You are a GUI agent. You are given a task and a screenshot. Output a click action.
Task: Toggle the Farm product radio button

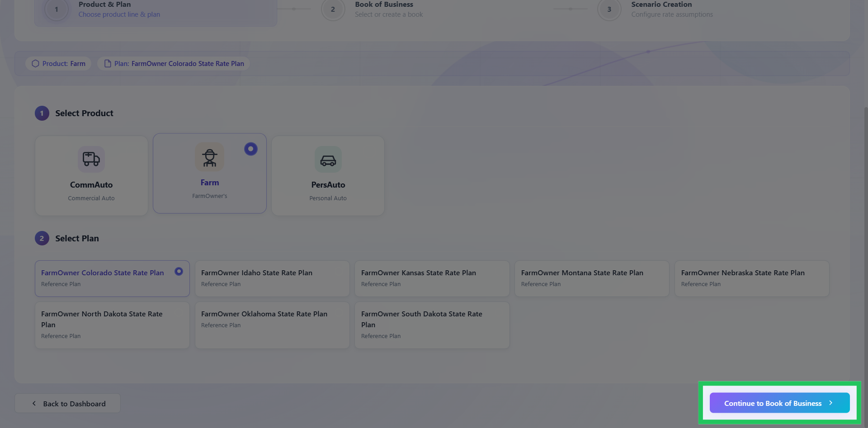(251, 149)
